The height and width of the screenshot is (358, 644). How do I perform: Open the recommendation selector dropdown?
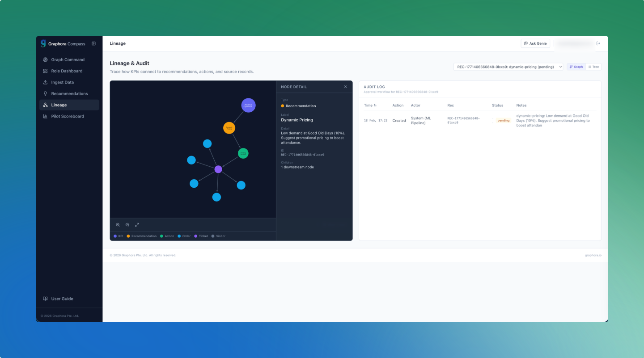coord(508,67)
